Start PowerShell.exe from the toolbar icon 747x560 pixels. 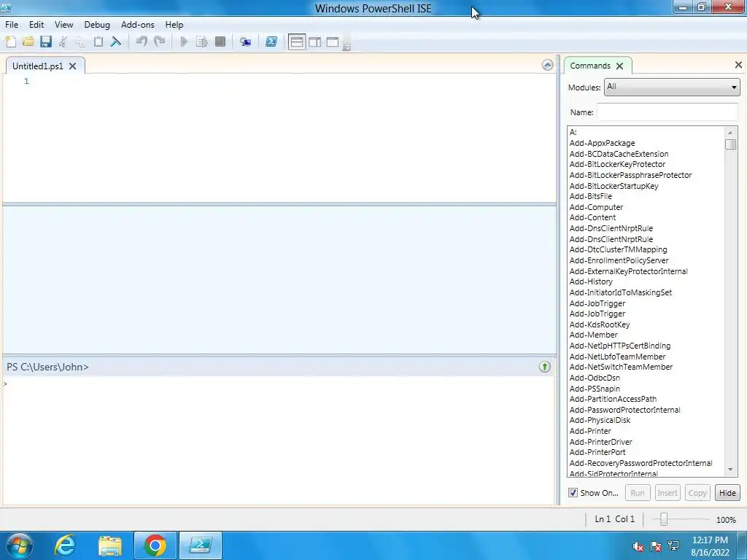[271, 42]
